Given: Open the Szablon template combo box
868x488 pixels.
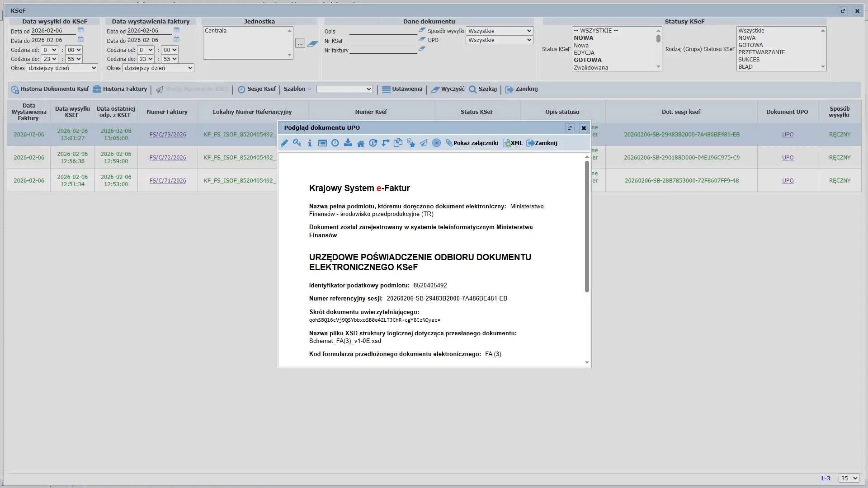Looking at the screenshot, I should click(344, 89).
